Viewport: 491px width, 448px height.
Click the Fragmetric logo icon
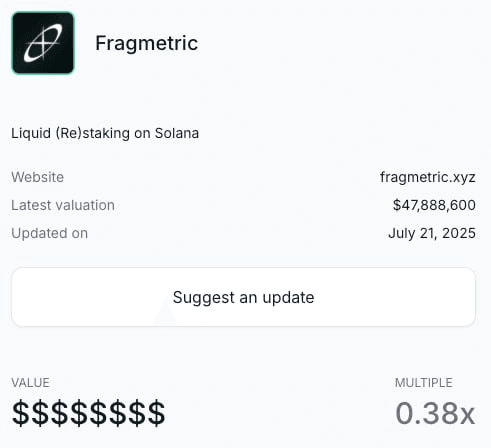[x=43, y=43]
